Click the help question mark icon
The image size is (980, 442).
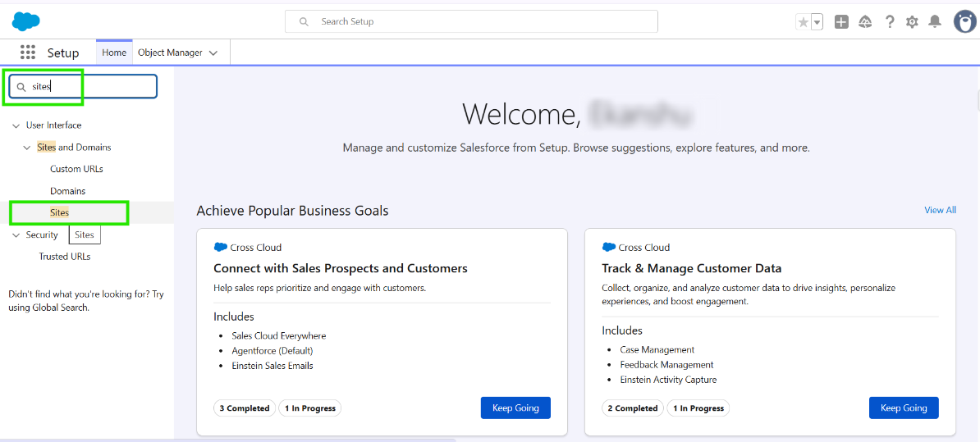pos(889,22)
